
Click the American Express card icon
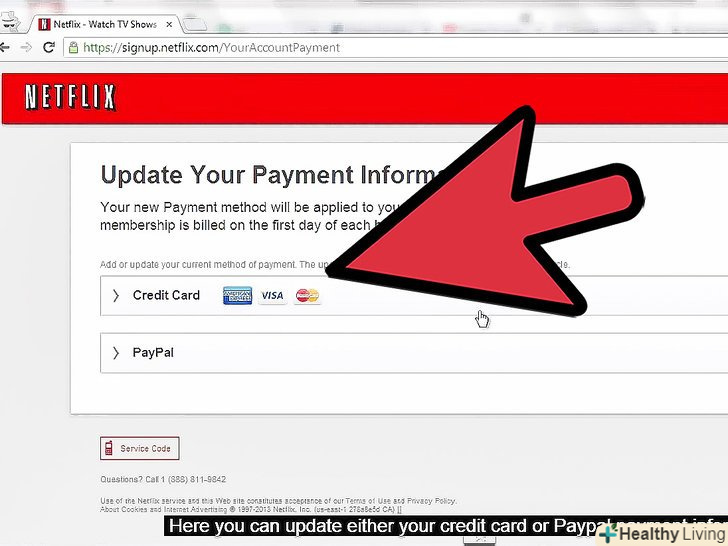237,296
